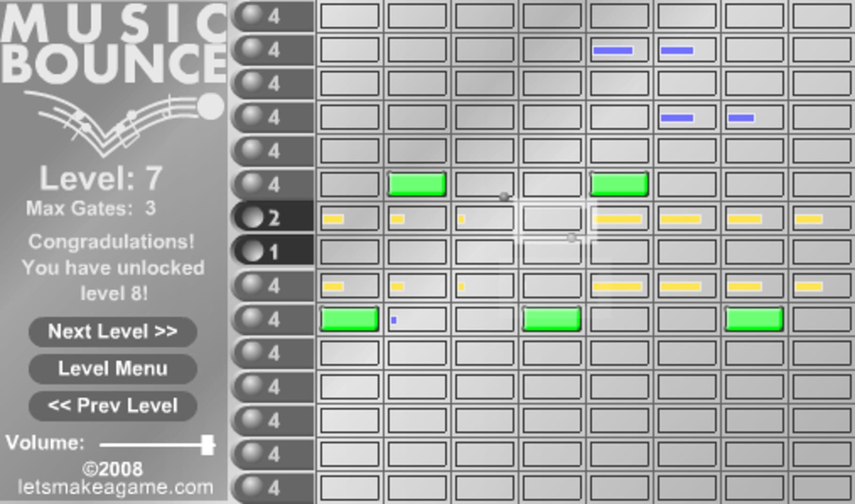Click the 'Max Gates: 3' text
Viewport: 855px width, 504px height.
tap(91, 208)
